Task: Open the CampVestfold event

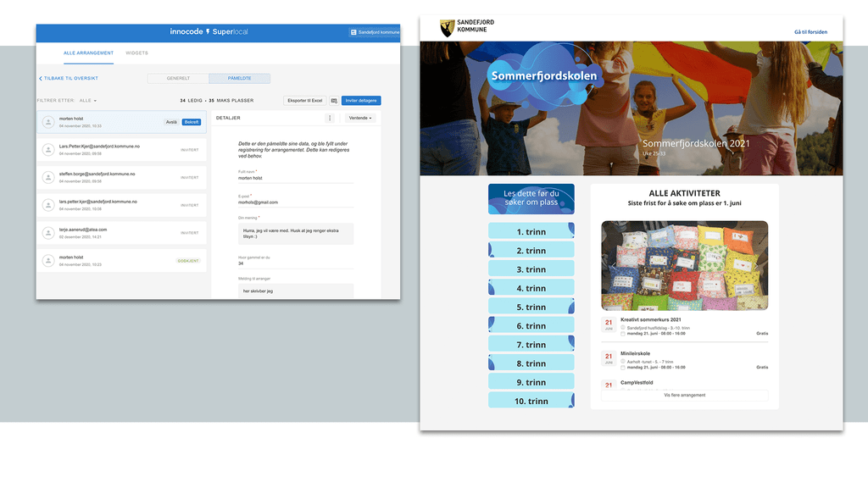Action: coord(637,382)
